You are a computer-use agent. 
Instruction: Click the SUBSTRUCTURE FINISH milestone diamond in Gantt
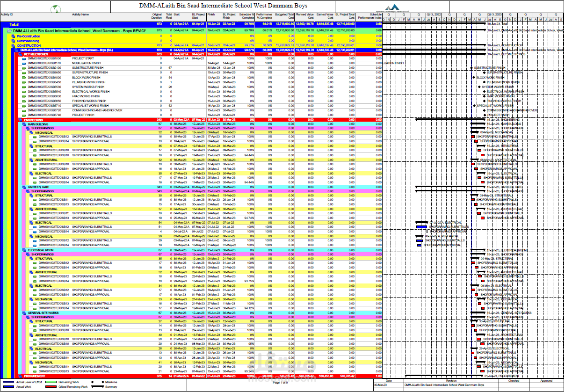tap(472, 68)
